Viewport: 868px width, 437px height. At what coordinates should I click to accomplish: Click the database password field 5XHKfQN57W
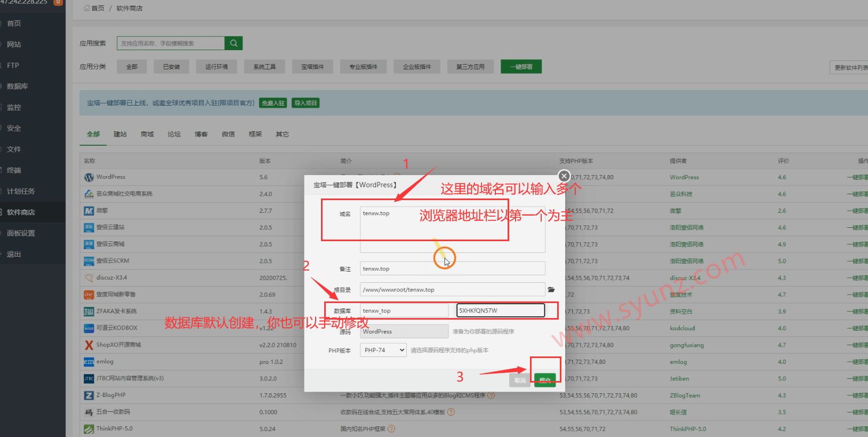pos(501,310)
